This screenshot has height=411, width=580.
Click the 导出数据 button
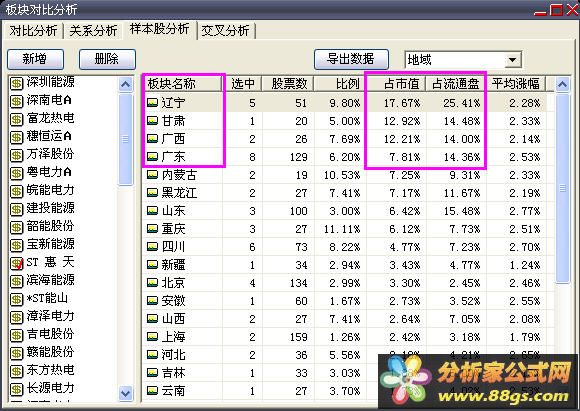pos(351,59)
